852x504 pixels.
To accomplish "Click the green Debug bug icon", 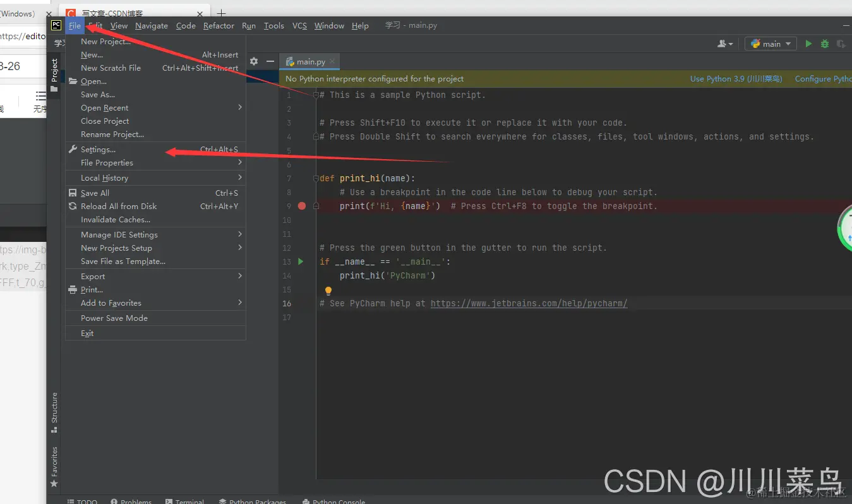I will pyautogui.click(x=825, y=44).
